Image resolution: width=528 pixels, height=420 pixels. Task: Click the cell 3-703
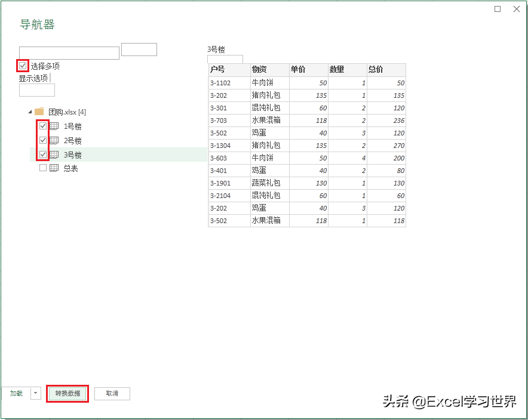click(x=229, y=121)
